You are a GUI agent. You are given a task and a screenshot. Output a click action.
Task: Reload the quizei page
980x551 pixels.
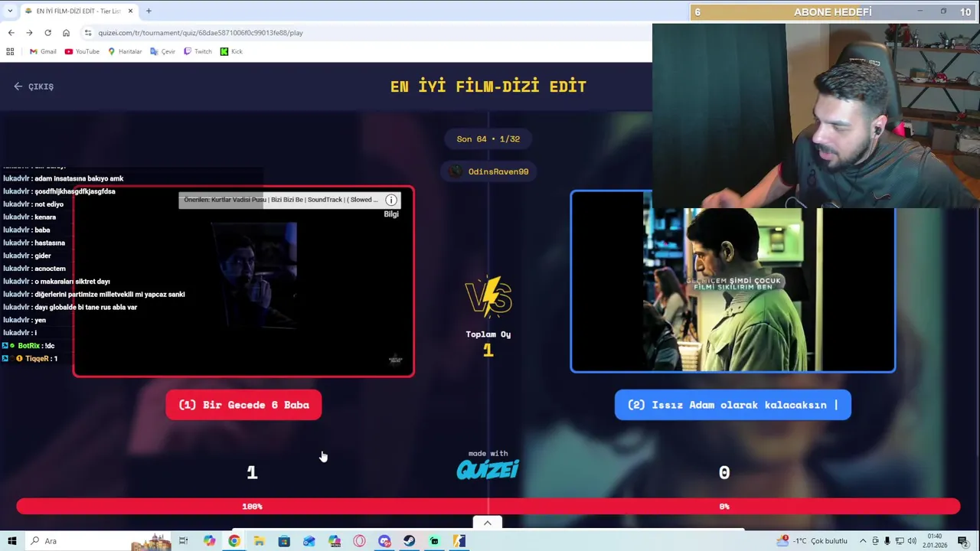(47, 33)
